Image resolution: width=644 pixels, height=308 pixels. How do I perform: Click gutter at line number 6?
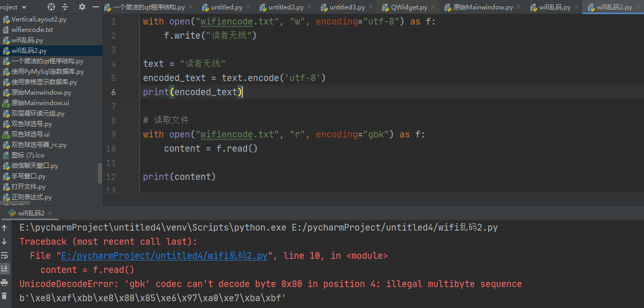click(x=114, y=92)
